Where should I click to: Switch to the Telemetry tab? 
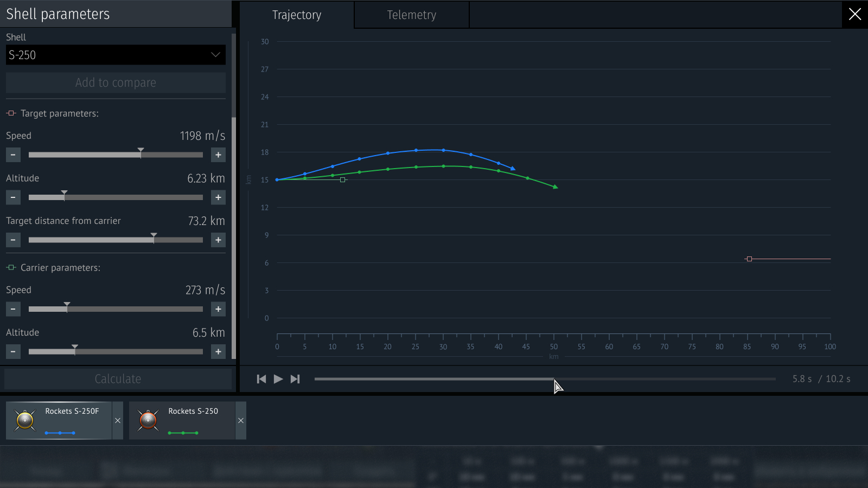click(x=412, y=15)
